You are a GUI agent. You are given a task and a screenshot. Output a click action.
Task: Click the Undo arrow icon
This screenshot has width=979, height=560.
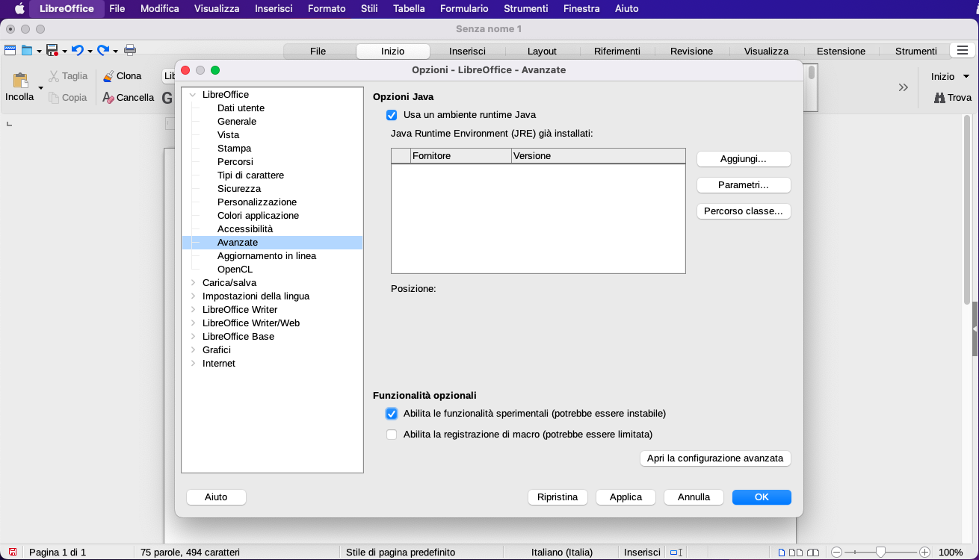[77, 50]
